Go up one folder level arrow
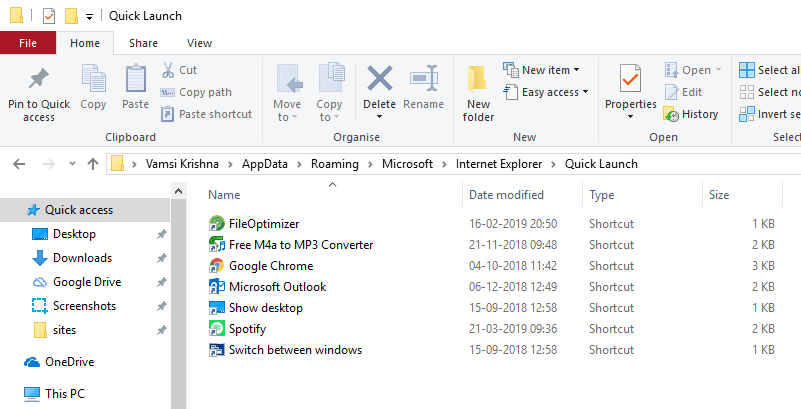 [93, 164]
